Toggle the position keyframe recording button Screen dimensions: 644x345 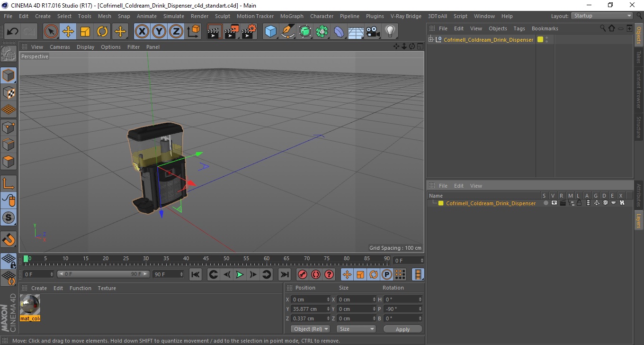pos(347,274)
